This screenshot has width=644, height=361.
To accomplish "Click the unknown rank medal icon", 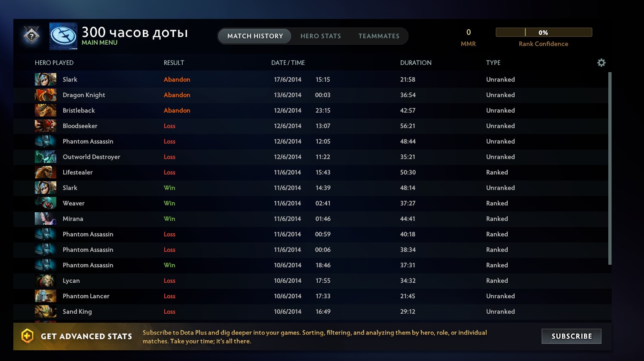I will tap(32, 36).
